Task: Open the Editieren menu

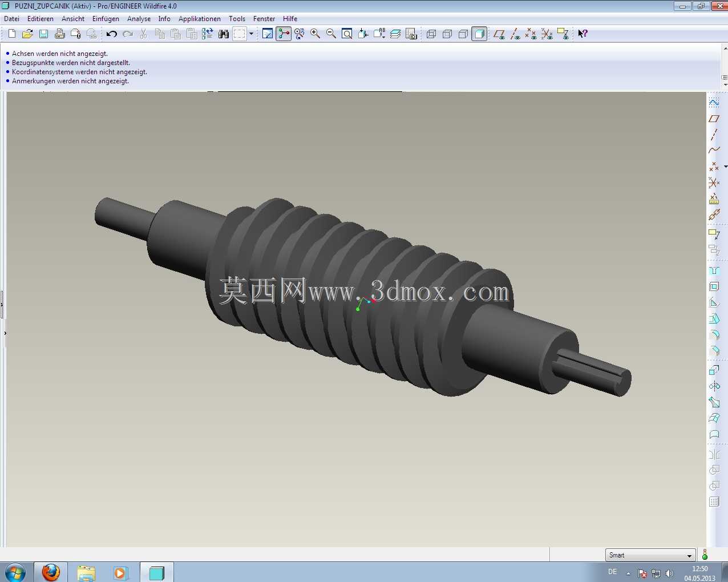Action: click(41, 19)
